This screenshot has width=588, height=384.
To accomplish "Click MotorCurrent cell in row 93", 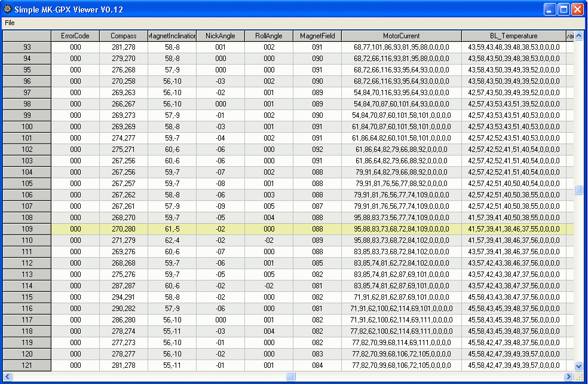I will [x=402, y=47].
